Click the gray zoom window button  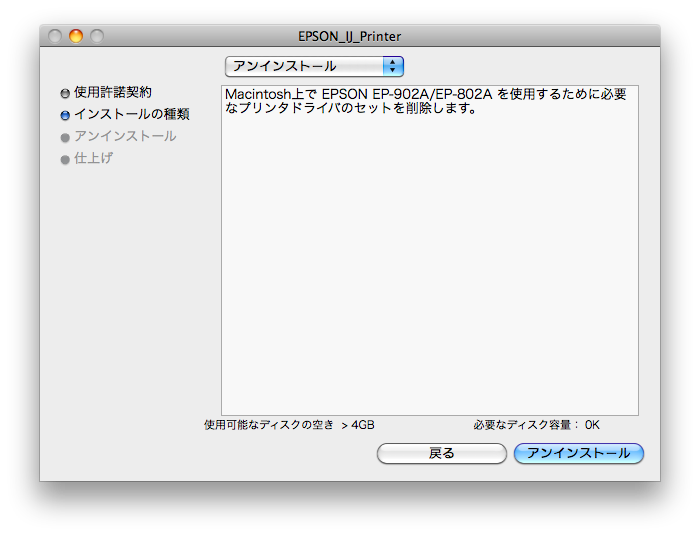[x=97, y=36]
